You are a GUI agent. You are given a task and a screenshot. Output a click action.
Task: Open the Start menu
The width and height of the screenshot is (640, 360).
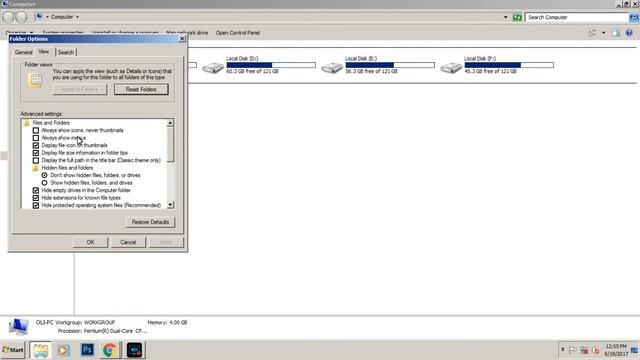click(13, 350)
